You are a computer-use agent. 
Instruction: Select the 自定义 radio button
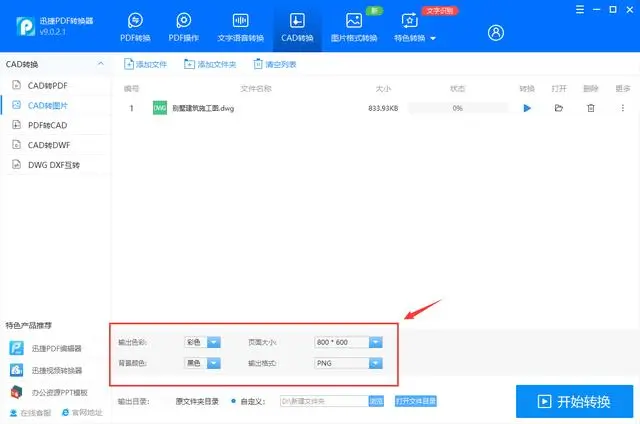[234, 401]
